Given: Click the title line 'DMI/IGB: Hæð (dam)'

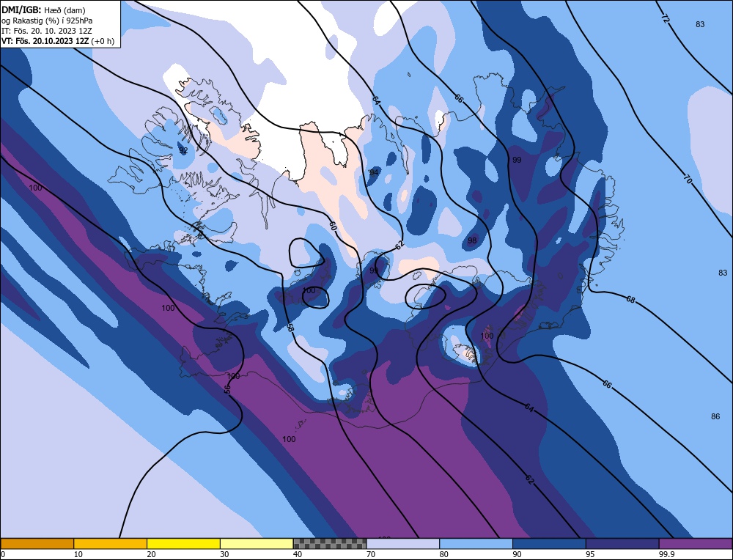Looking at the screenshot, I should tap(43, 10).
